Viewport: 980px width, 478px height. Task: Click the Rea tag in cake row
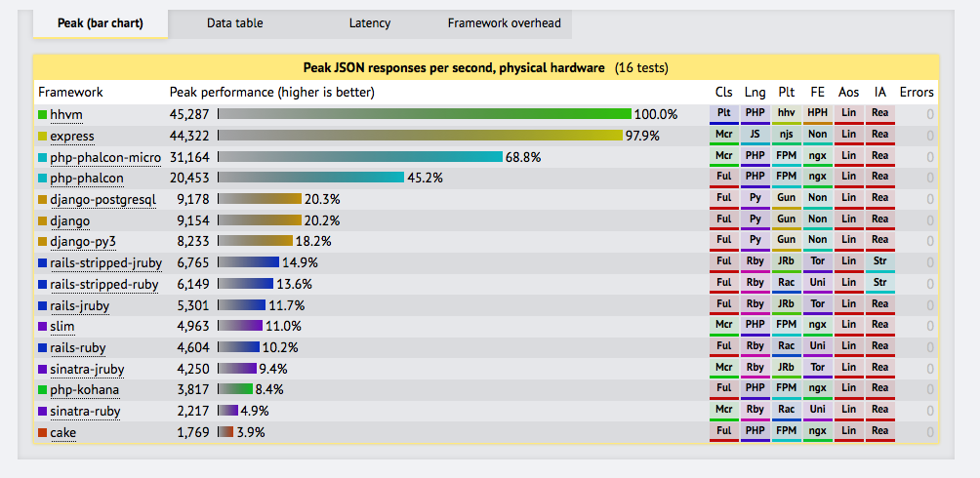(x=880, y=432)
